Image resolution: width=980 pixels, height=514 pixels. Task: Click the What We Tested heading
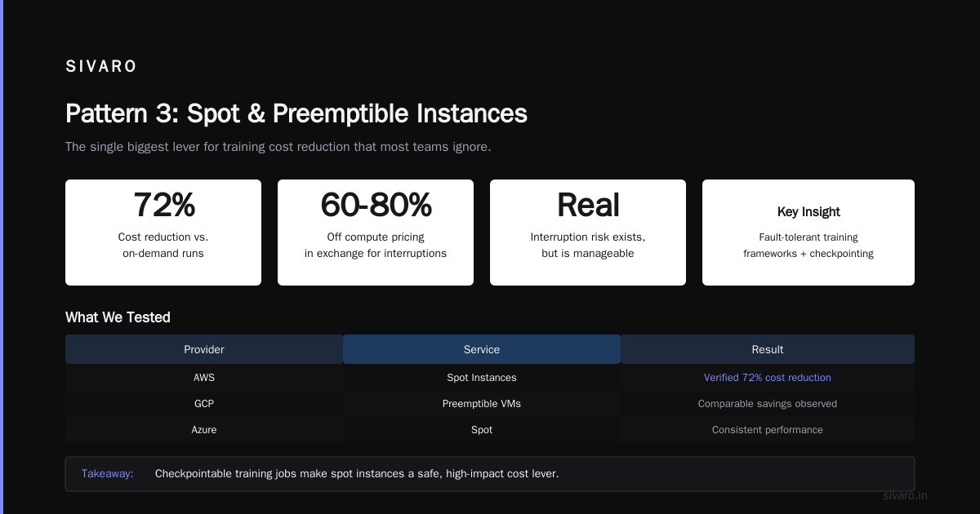pyautogui.click(x=118, y=317)
